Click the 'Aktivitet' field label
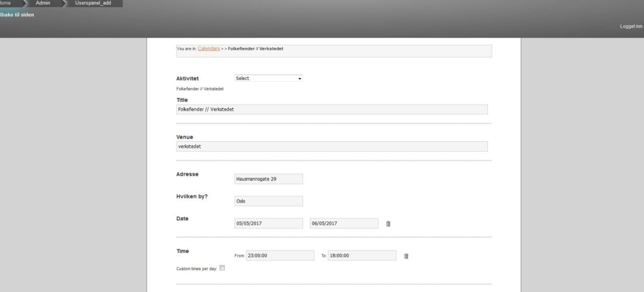This screenshot has width=644, height=292. click(187, 79)
